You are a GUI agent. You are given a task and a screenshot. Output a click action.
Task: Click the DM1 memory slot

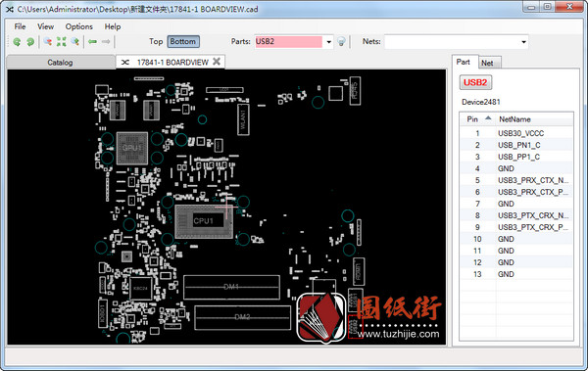[231, 287]
